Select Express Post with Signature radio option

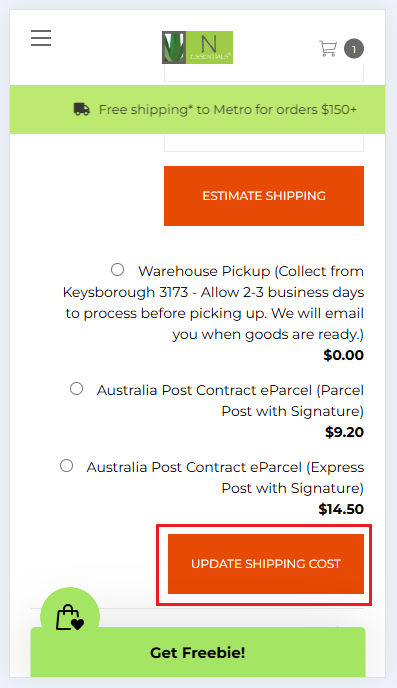click(66, 466)
